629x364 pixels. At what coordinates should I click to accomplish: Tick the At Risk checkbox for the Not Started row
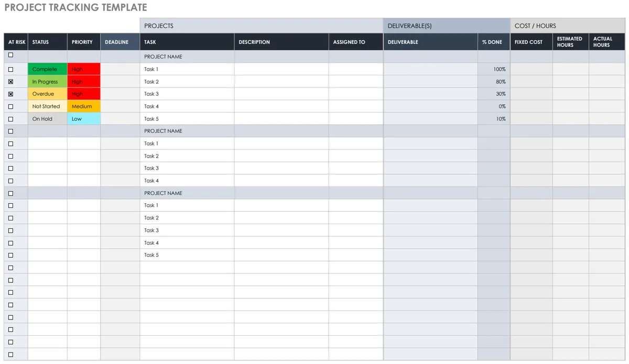[x=10, y=106]
